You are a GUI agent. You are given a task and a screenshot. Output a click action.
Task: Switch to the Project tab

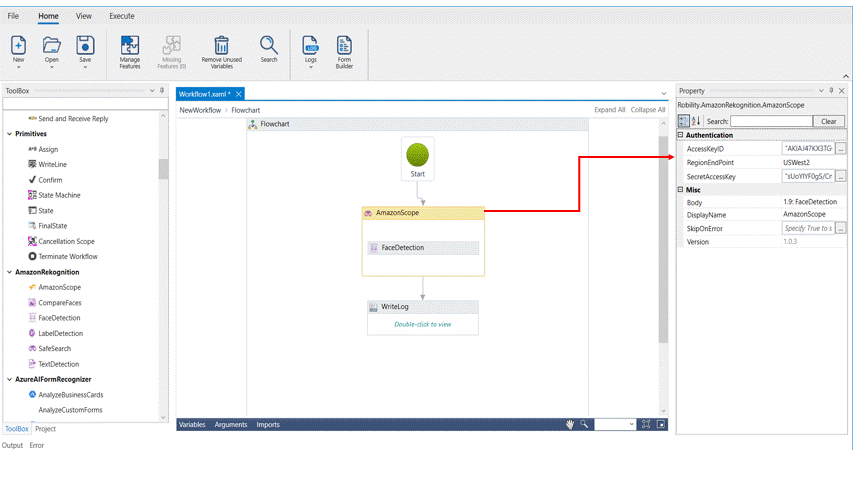(45, 428)
